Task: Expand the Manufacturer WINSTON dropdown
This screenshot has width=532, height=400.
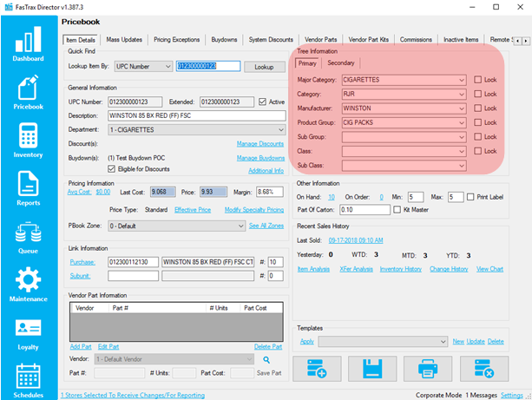Action: 404,108
